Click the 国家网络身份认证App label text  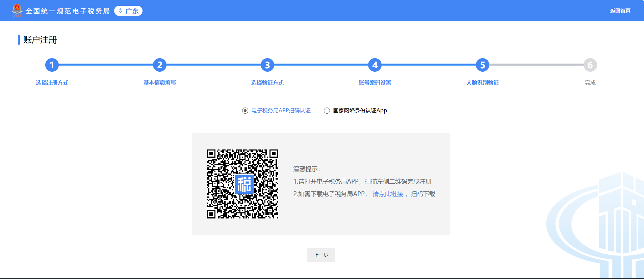(x=360, y=111)
